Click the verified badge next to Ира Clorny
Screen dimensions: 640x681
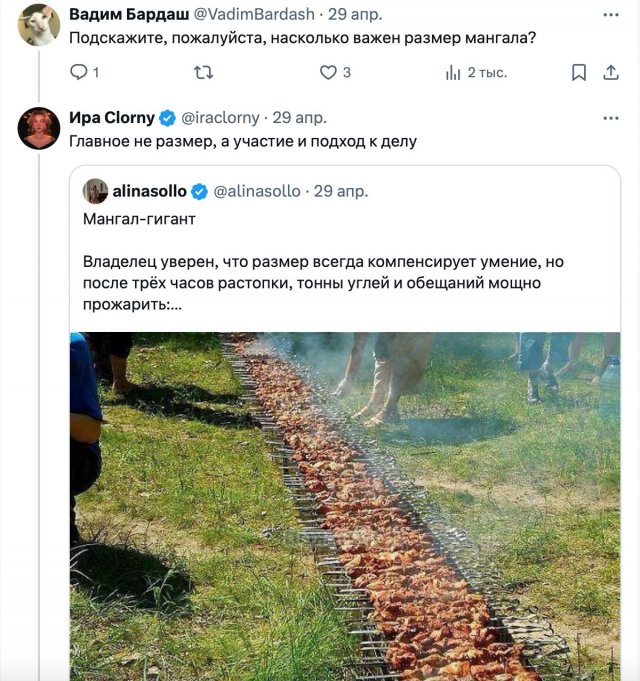[168, 118]
